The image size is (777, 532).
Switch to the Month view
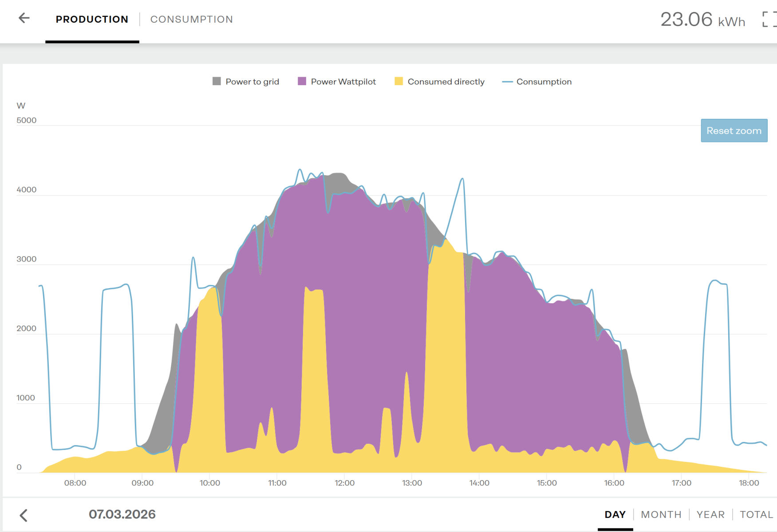[x=661, y=514]
